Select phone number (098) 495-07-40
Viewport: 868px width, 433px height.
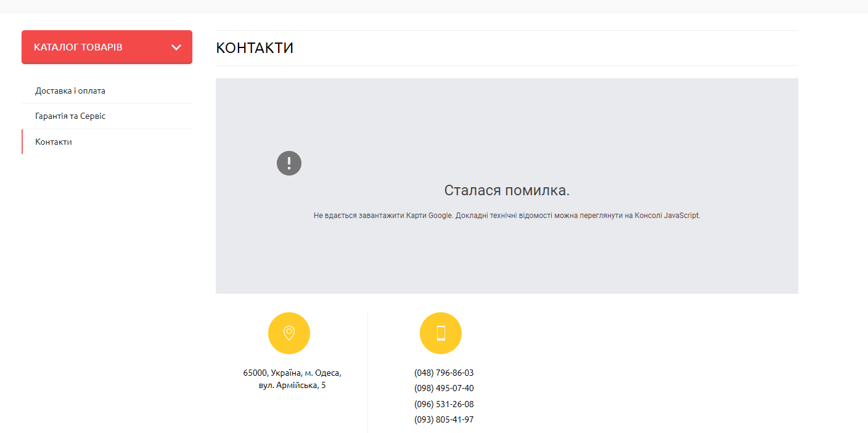click(x=444, y=388)
